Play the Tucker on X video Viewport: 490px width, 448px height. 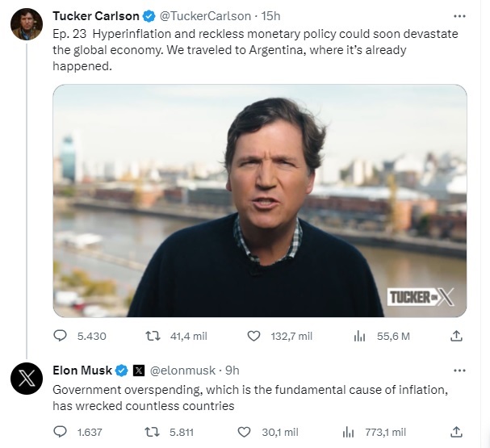click(259, 200)
